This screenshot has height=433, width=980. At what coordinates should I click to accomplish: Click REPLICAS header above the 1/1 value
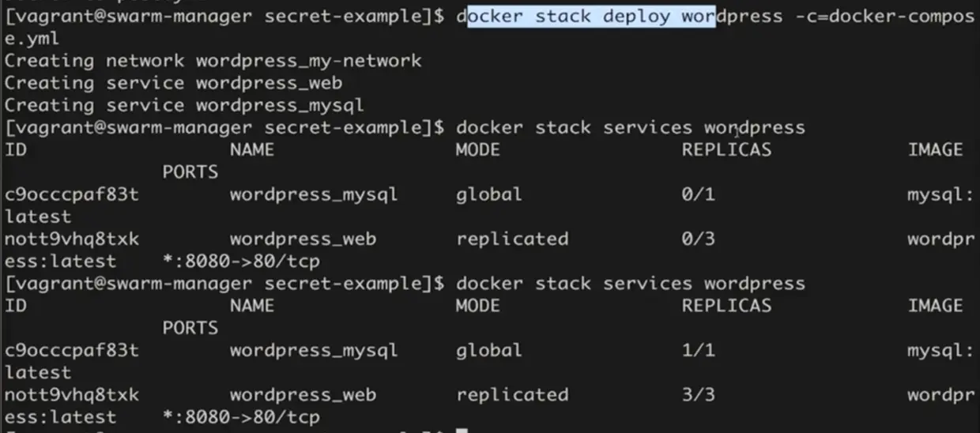coord(726,306)
